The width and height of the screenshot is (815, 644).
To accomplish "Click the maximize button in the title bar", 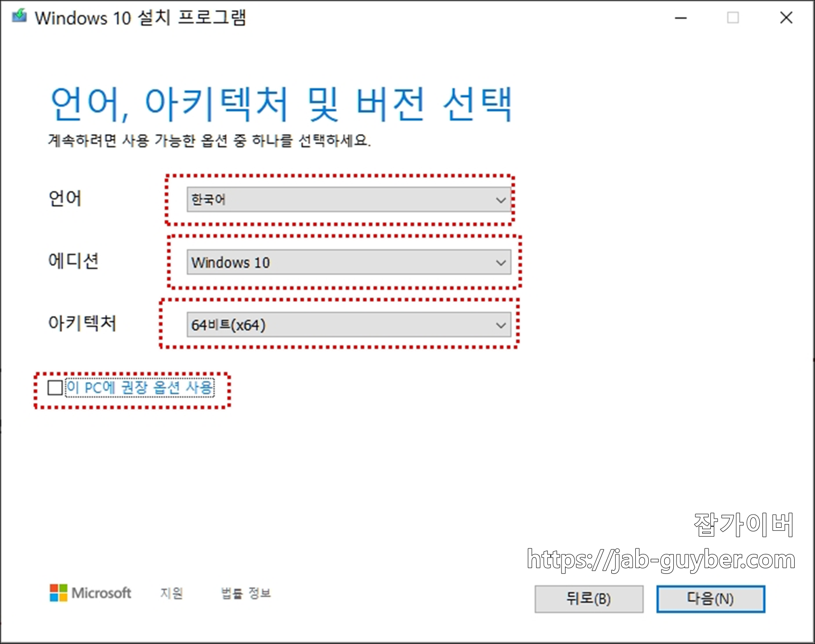I will tap(733, 18).
